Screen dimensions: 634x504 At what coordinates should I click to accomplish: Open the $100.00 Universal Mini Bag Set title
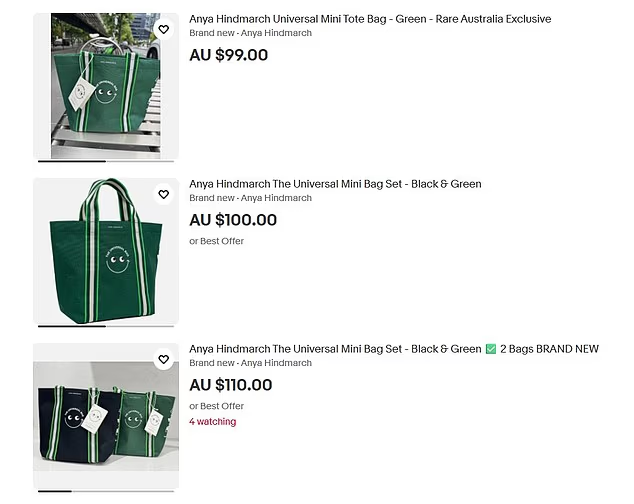(x=335, y=184)
